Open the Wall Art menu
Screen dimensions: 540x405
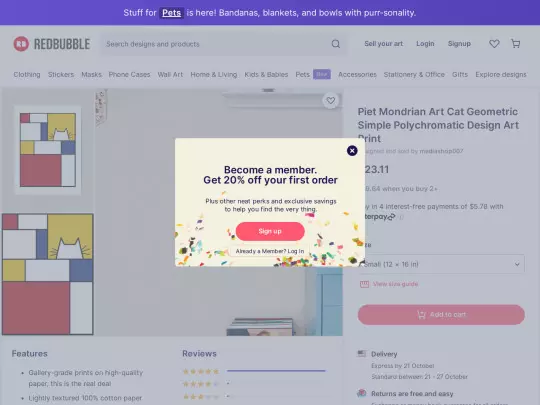(x=170, y=74)
